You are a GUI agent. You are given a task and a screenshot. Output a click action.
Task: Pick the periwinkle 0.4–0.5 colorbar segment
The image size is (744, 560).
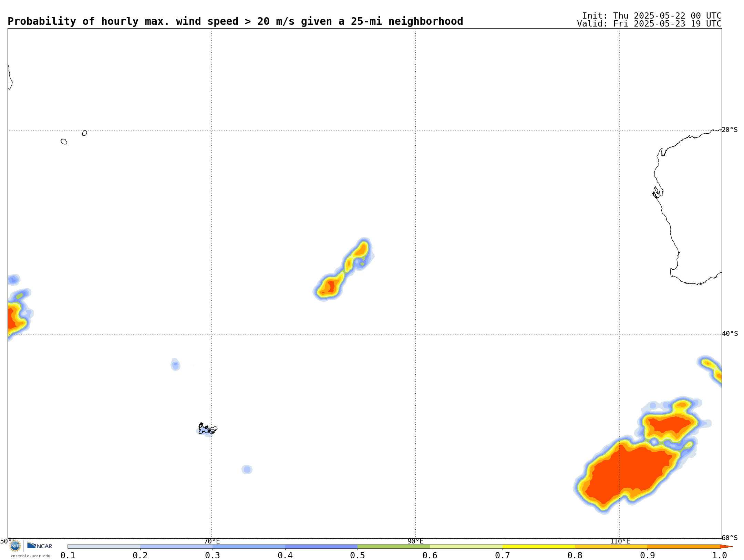coord(321,547)
